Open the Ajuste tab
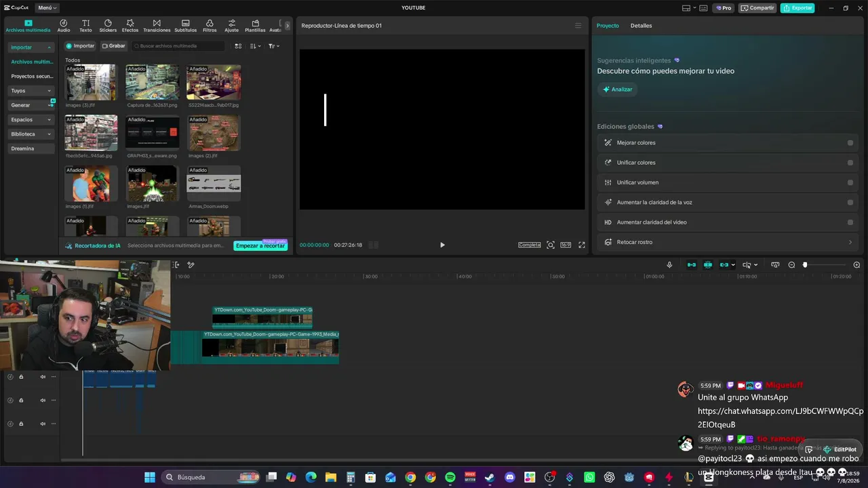This screenshot has height=488, width=868. (232, 26)
